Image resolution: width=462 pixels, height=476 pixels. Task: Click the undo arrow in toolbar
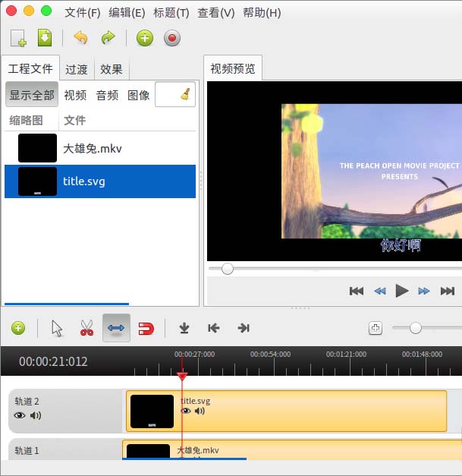pos(80,38)
